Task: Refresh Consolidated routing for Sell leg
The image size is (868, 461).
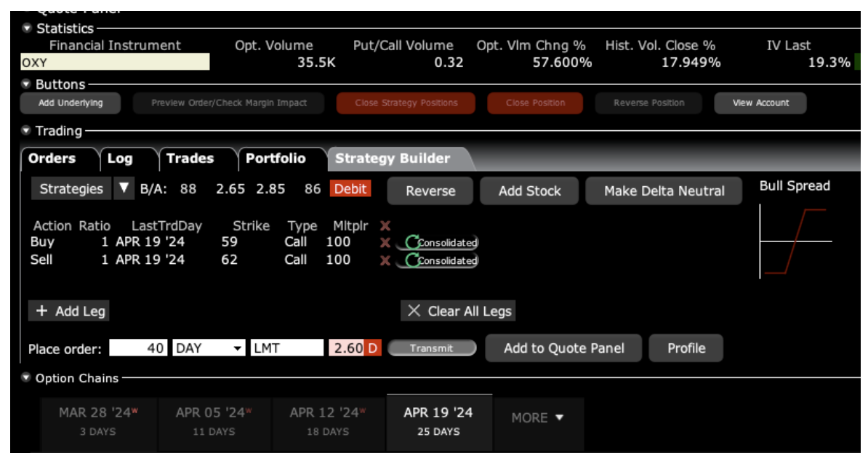Action: pos(412,260)
